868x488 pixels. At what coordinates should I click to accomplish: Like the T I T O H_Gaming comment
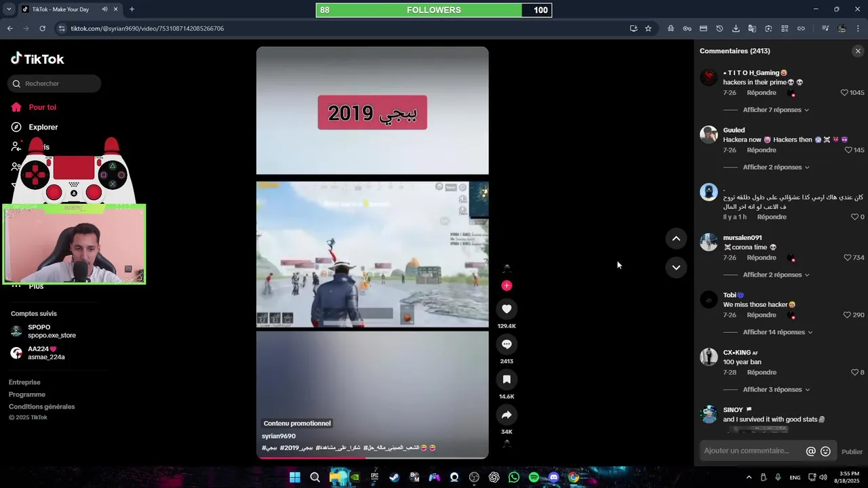coord(844,93)
